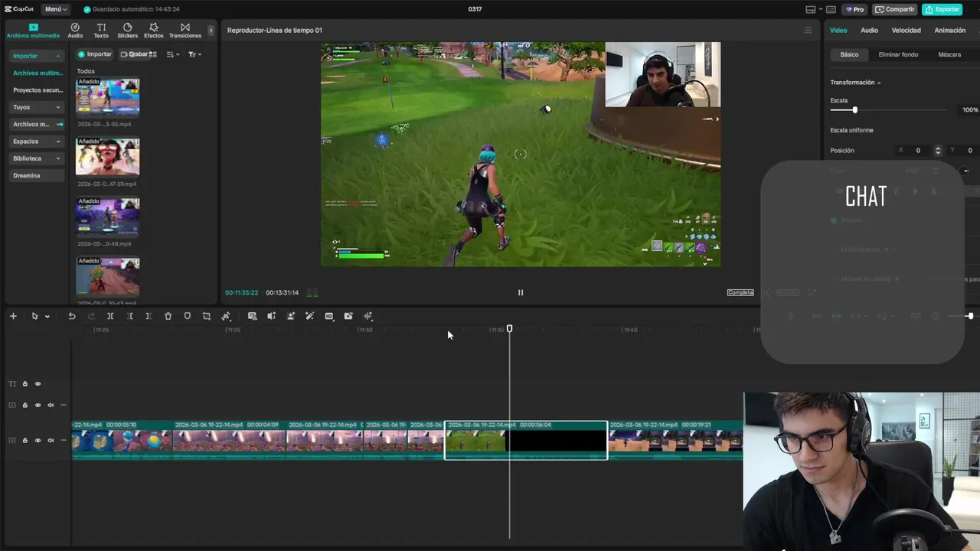
Task: Click the magic wand enhance icon
Action: click(x=309, y=316)
